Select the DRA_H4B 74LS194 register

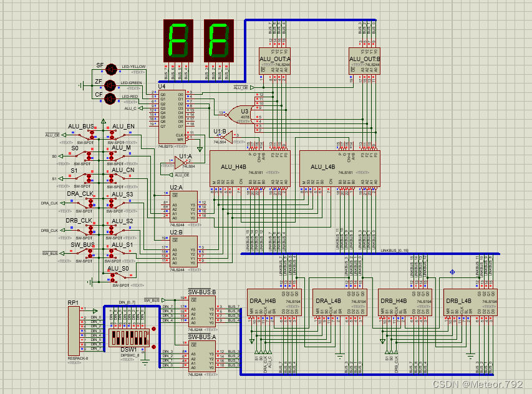274,302
